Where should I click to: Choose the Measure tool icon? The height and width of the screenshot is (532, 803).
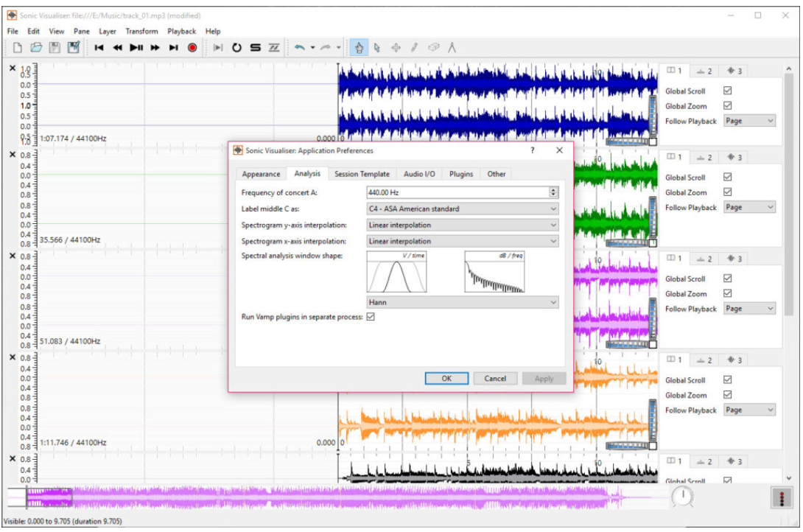tap(452, 48)
